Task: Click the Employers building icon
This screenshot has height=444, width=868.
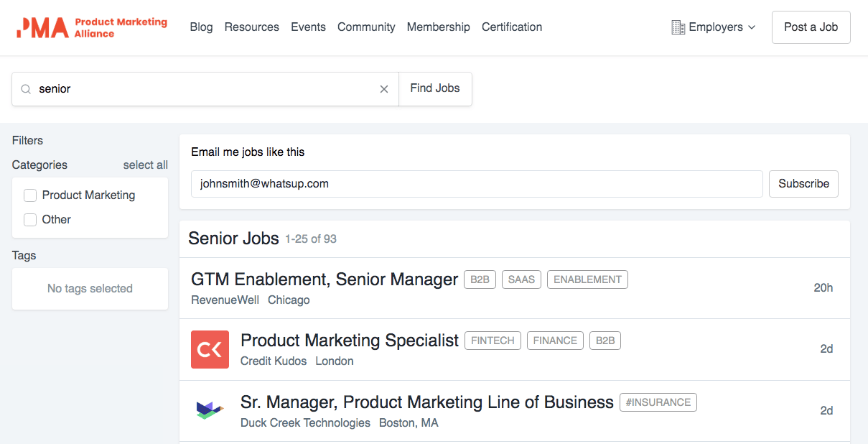Action: point(678,27)
